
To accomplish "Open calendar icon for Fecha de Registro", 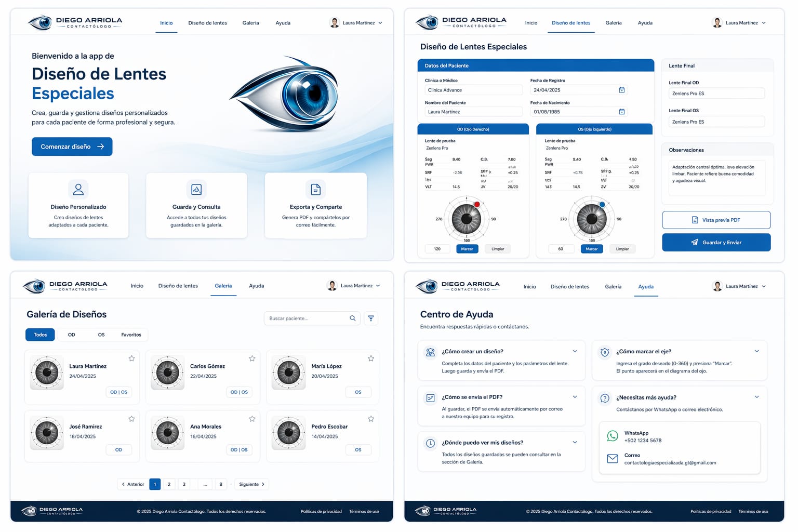I will (622, 90).
